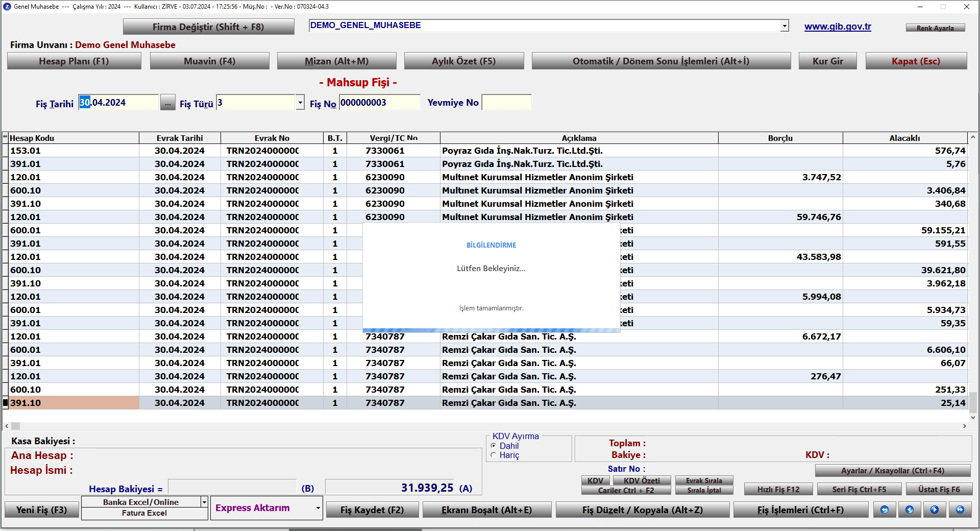Go to the next voucher record
The height and width of the screenshot is (531, 980).
pyautogui.click(x=935, y=510)
